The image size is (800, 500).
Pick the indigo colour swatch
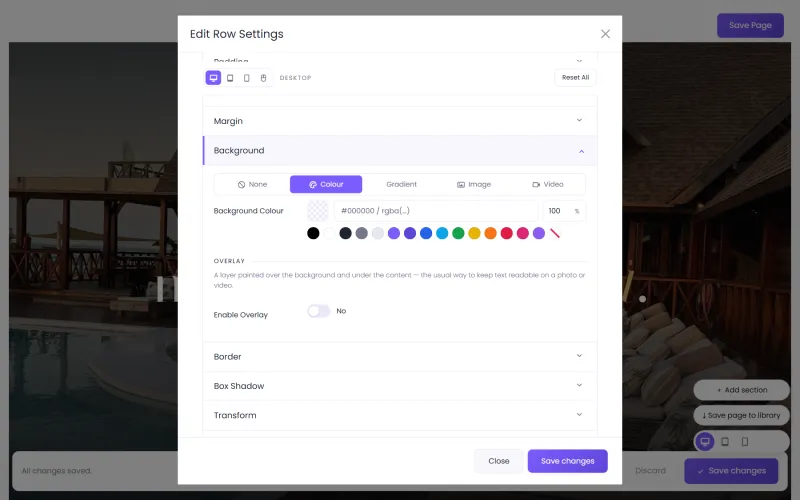pyautogui.click(x=410, y=233)
